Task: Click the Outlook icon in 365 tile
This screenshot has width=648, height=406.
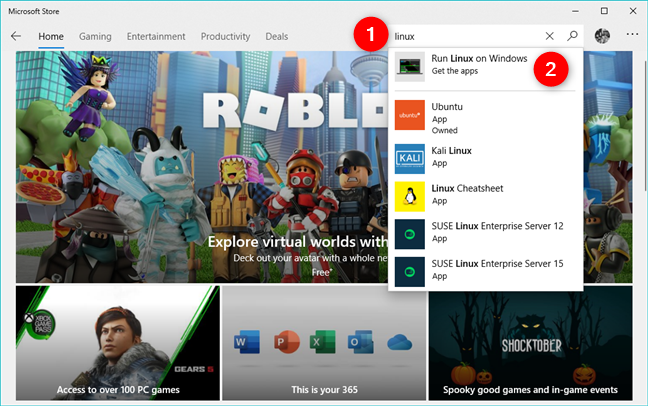Action: [360, 342]
